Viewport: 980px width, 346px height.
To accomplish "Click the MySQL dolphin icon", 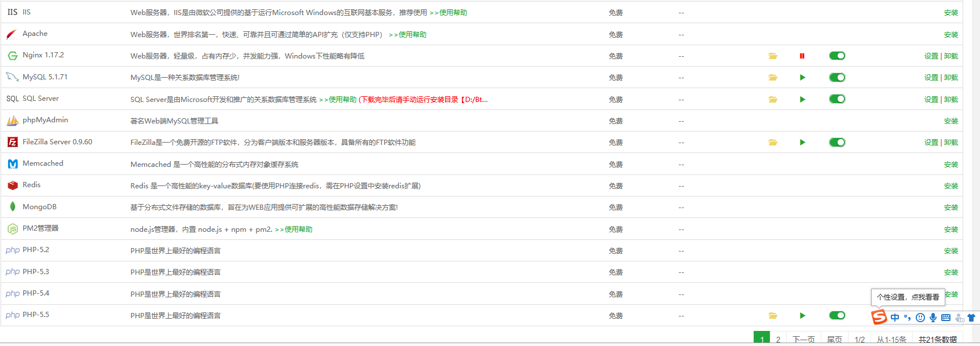I will 12,77.
